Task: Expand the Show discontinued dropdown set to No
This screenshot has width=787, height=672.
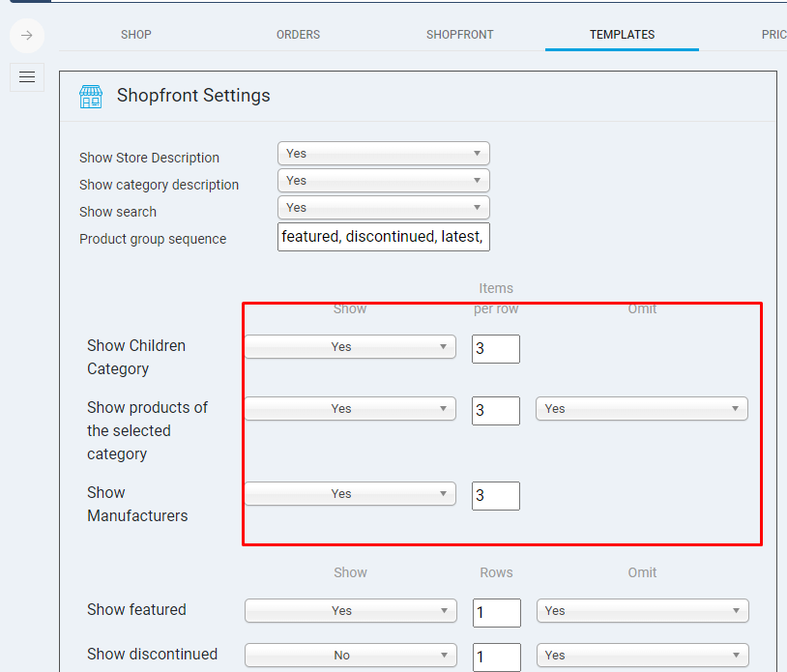Action: (350, 656)
